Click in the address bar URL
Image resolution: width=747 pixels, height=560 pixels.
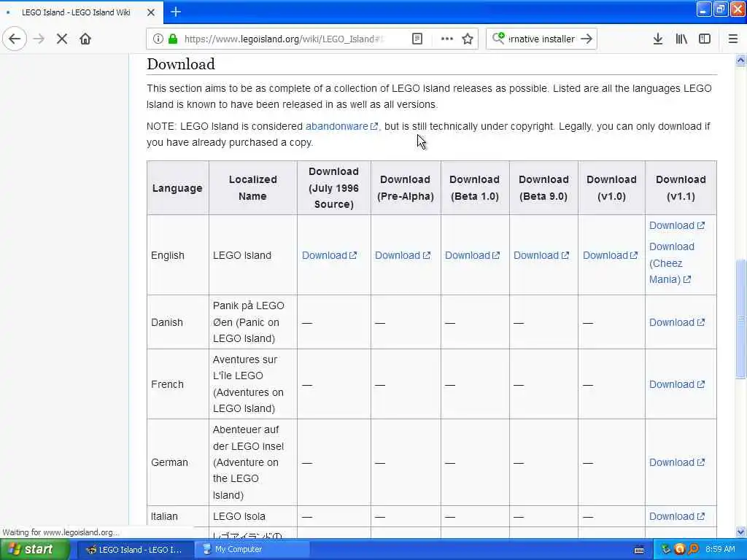(x=284, y=39)
